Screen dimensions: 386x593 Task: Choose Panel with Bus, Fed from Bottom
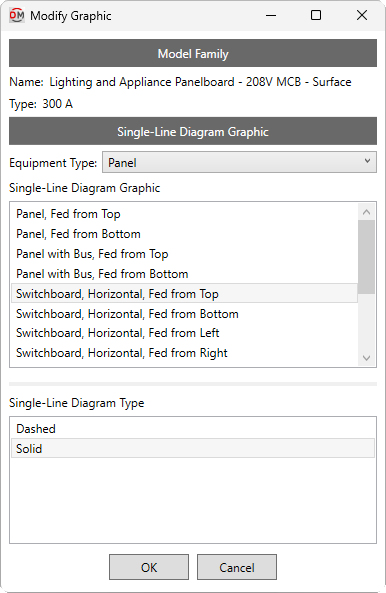point(184,274)
